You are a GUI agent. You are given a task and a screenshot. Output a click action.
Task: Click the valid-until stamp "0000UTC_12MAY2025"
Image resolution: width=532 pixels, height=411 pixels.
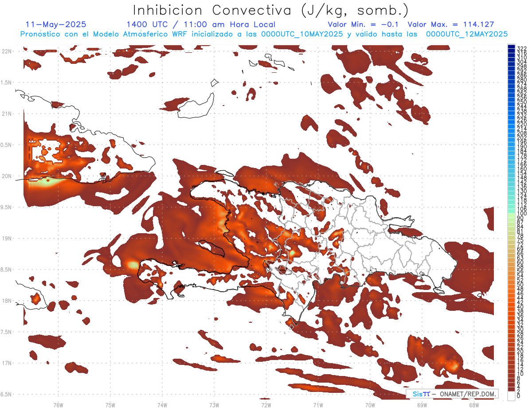click(x=467, y=34)
